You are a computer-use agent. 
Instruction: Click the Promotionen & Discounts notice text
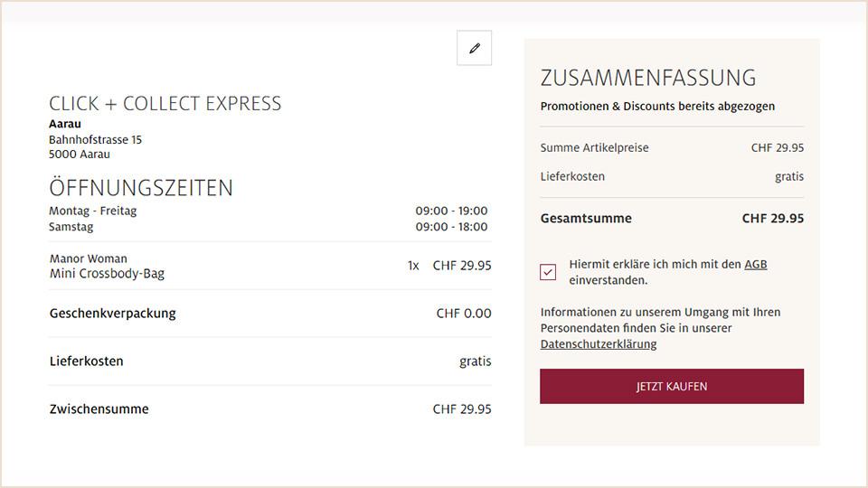pos(656,107)
